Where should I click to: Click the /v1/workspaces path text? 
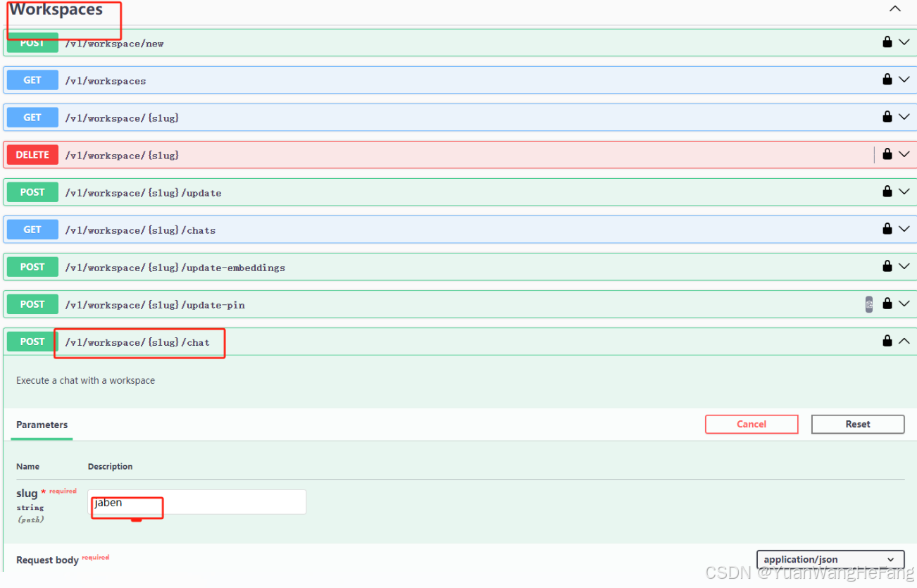106,81
